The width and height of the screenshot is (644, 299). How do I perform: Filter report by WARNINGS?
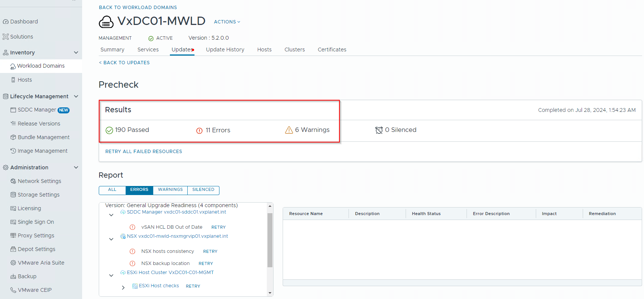170,190
